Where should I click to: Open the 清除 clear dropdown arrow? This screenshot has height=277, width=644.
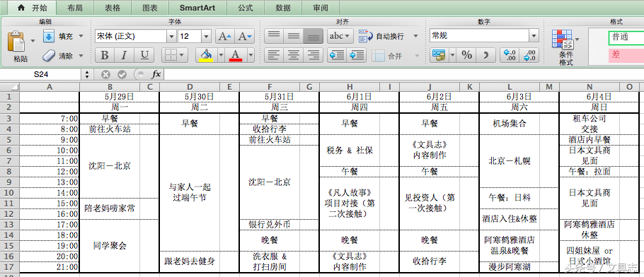(x=81, y=55)
